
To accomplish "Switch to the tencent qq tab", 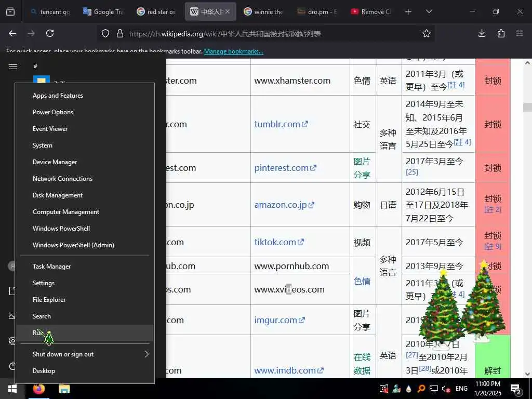I will tap(50, 12).
